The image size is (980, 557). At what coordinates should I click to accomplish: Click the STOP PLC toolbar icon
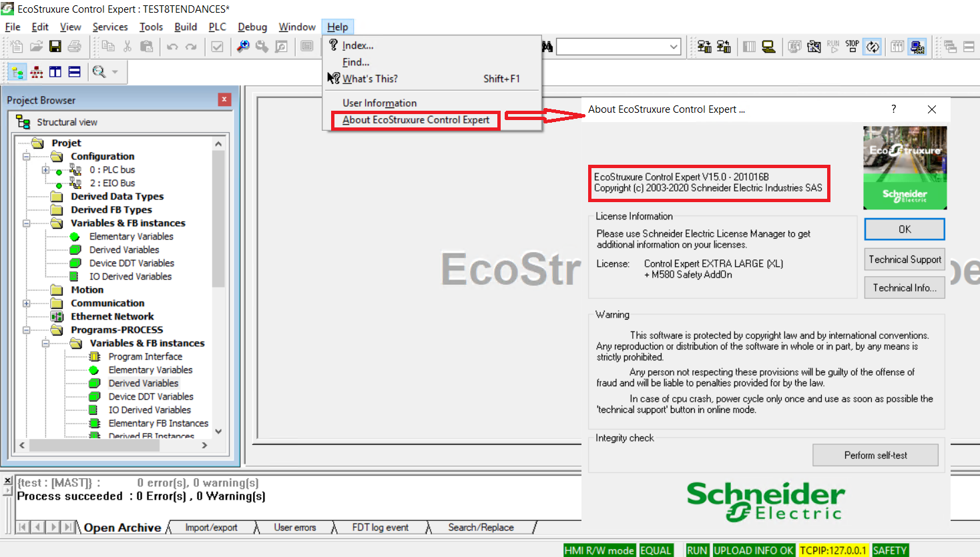[852, 46]
